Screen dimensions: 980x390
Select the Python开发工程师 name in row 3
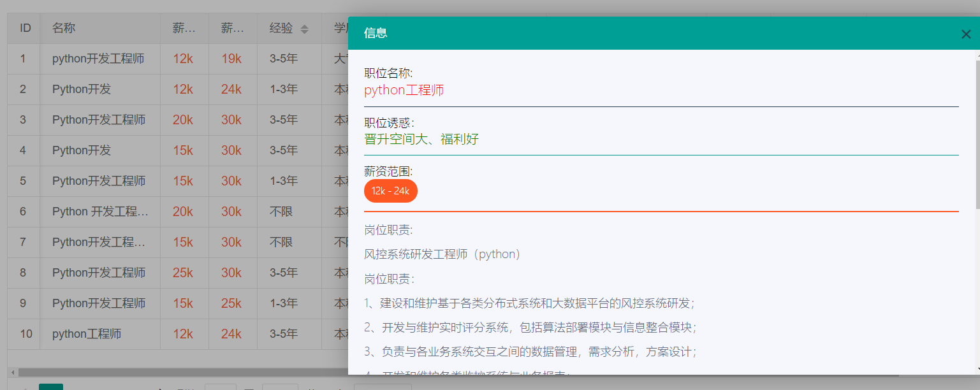point(99,120)
